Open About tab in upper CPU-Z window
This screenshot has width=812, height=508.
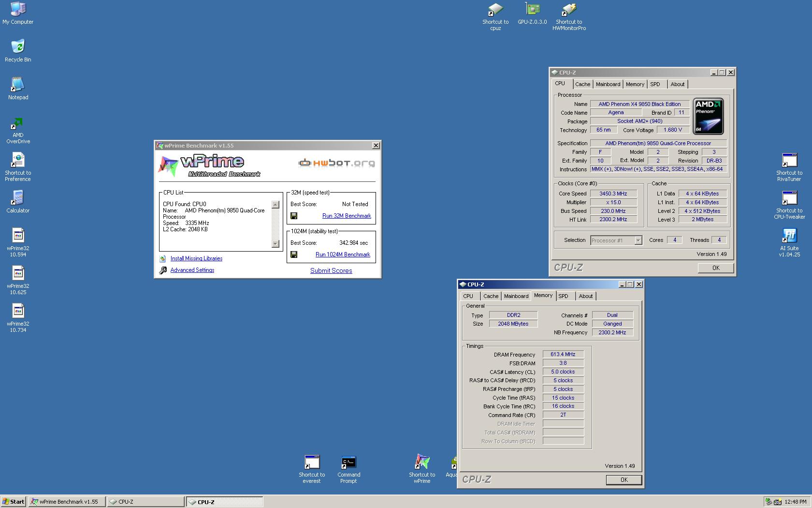pos(677,84)
